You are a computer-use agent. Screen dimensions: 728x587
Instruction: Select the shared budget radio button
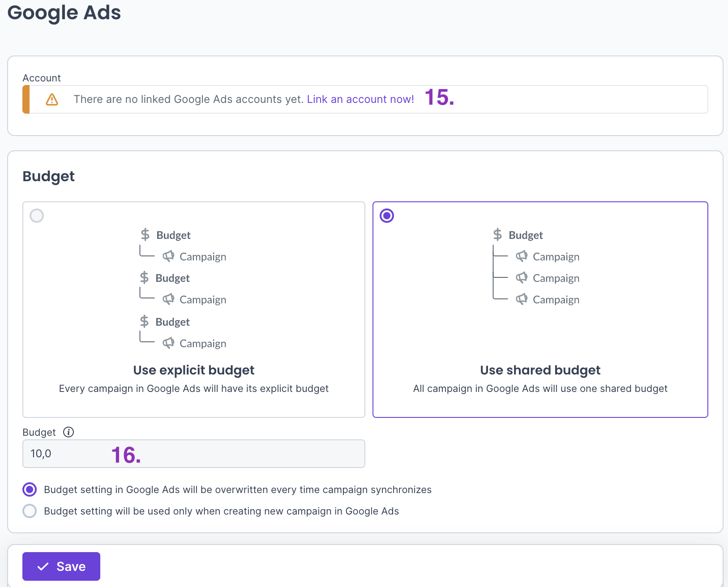tap(387, 216)
